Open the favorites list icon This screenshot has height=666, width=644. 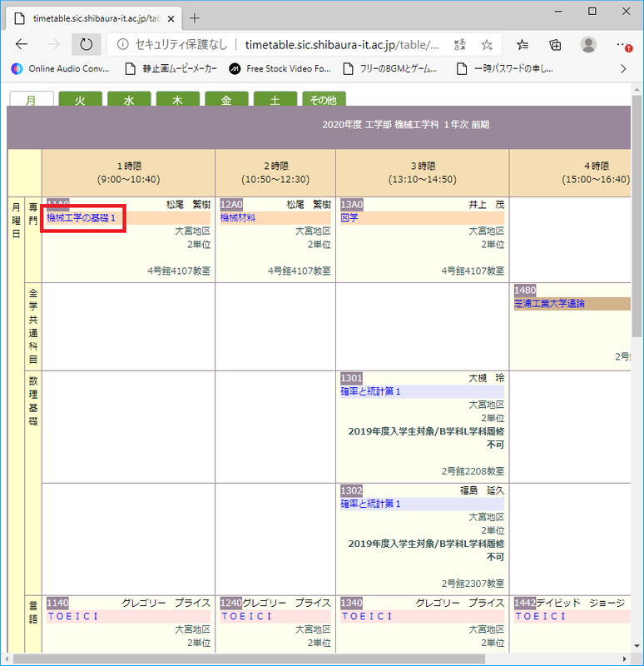(523, 44)
